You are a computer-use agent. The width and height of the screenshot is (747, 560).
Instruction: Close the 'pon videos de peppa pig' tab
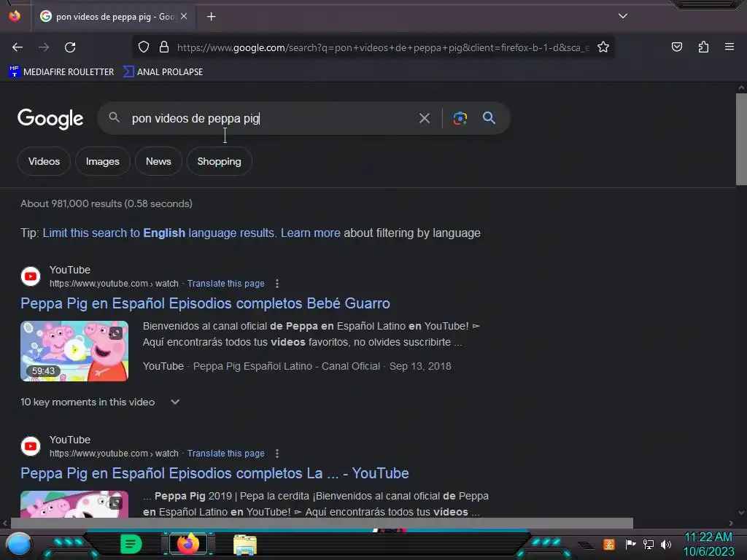[x=184, y=16]
